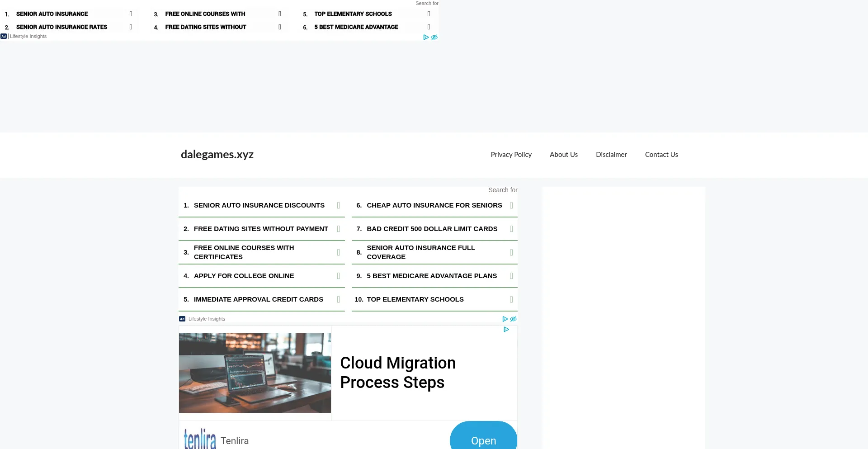This screenshot has height=449, width=868.
Task: Click arrow next to top 5 Best Medicare Advantage
Action: click(x=429, y=27)
